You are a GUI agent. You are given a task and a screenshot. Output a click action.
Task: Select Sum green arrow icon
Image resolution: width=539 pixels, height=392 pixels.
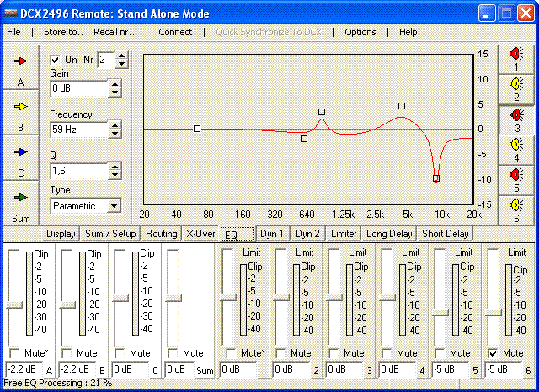coord(20,198)
